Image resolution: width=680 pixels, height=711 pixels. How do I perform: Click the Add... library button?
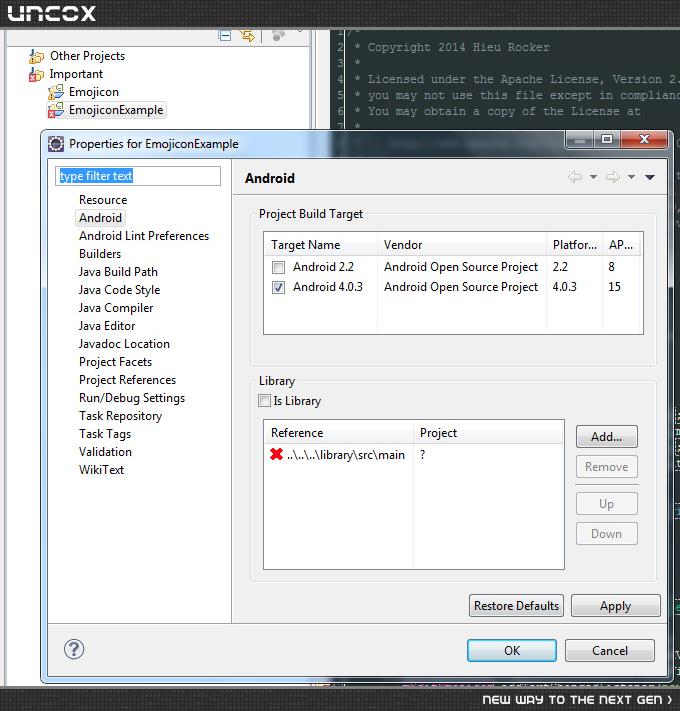[x=607, y=437]
